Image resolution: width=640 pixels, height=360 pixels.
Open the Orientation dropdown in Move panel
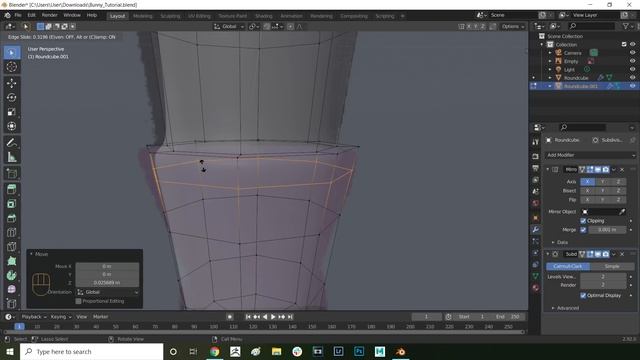(x=108, y=292)
